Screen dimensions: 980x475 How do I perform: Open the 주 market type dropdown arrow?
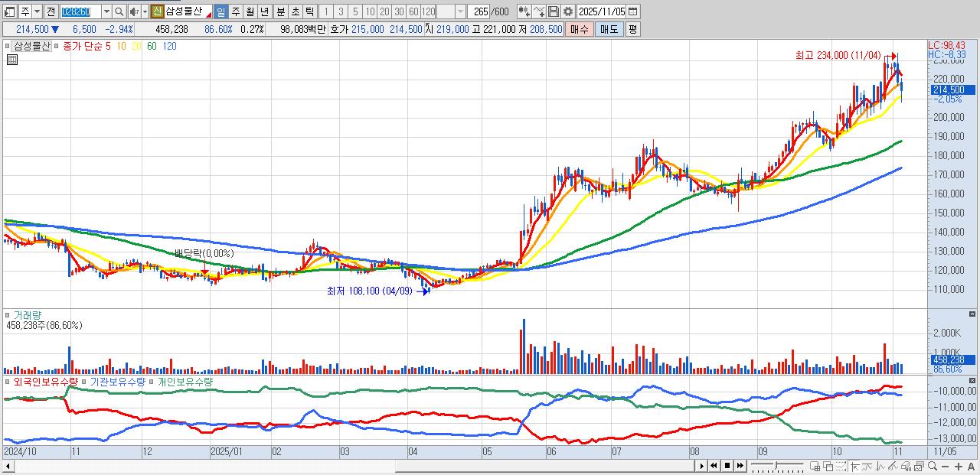point(37,11)
